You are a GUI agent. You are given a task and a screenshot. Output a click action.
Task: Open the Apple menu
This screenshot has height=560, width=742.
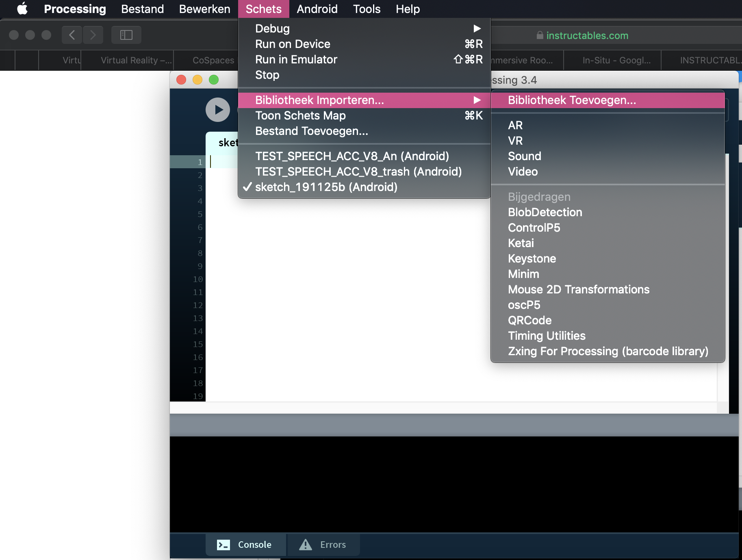pyautogui.click(x=22, y=9)
